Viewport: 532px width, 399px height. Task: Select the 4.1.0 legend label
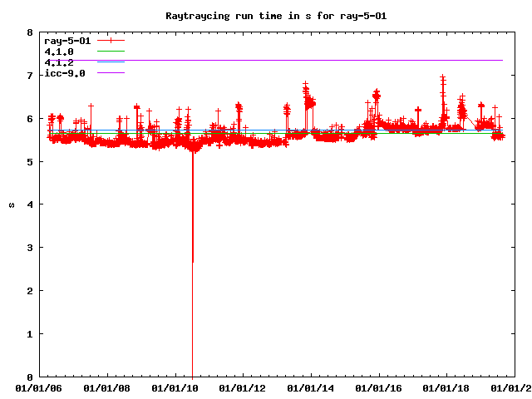[58, 52]
